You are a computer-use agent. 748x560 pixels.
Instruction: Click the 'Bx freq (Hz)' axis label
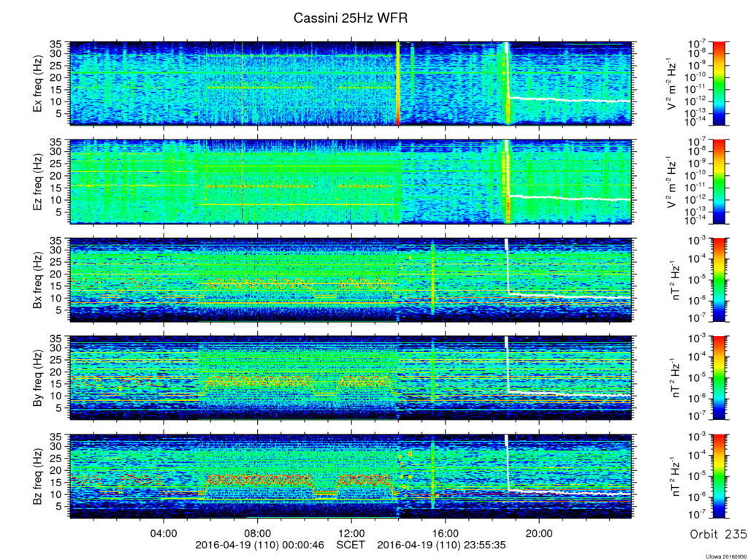click(x=38, y=280)
